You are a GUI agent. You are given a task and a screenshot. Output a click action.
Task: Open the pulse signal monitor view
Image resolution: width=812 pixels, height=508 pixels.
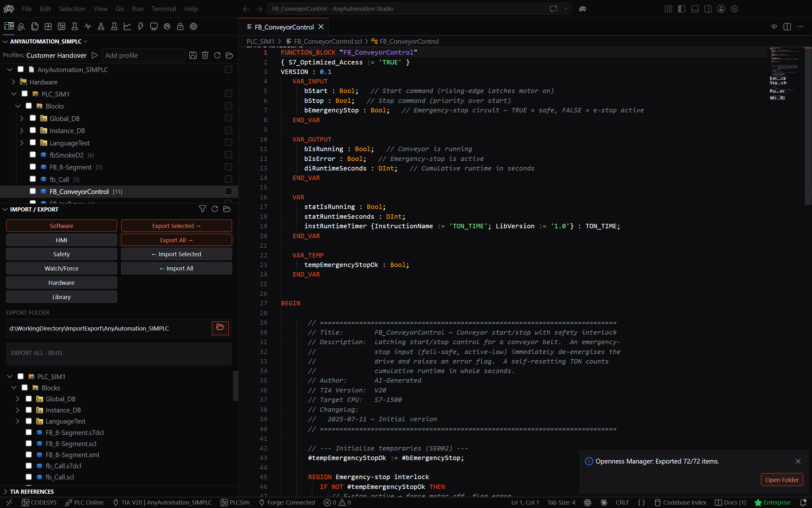[x=88, y=26]
